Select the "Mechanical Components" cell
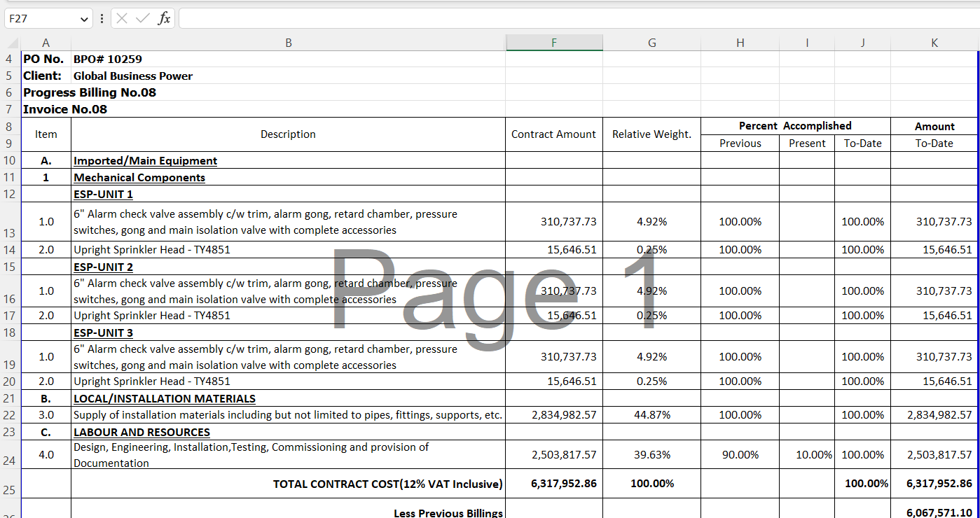 coord(288,177)
